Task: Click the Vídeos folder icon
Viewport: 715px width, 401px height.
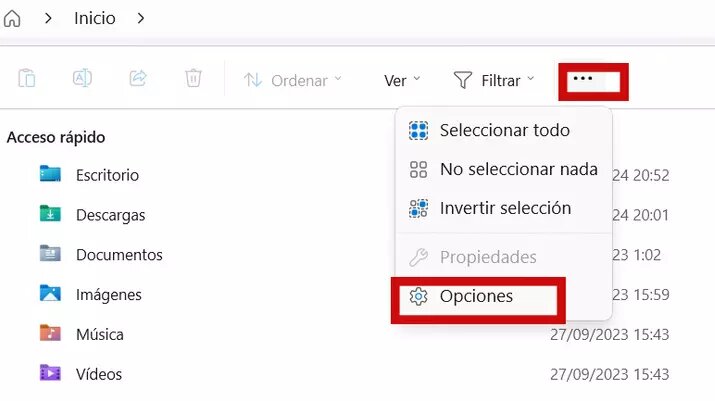Action: 50,374
